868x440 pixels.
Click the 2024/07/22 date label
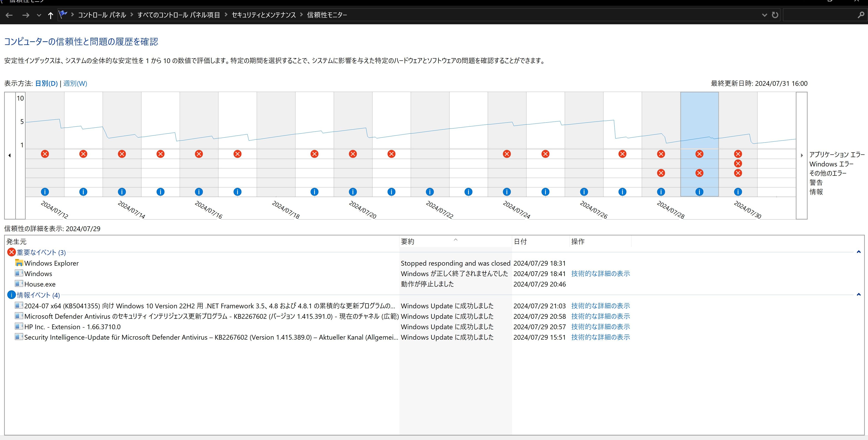tap(440, 210)
